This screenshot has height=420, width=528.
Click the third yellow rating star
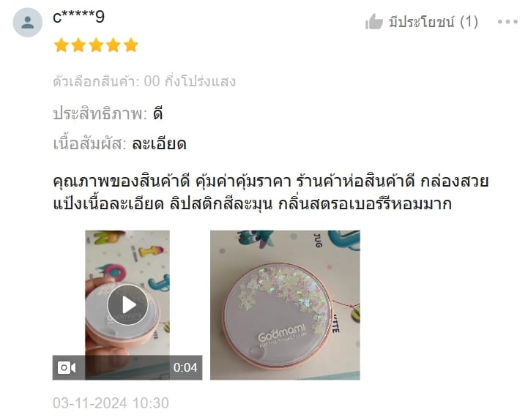pos(96,45)
